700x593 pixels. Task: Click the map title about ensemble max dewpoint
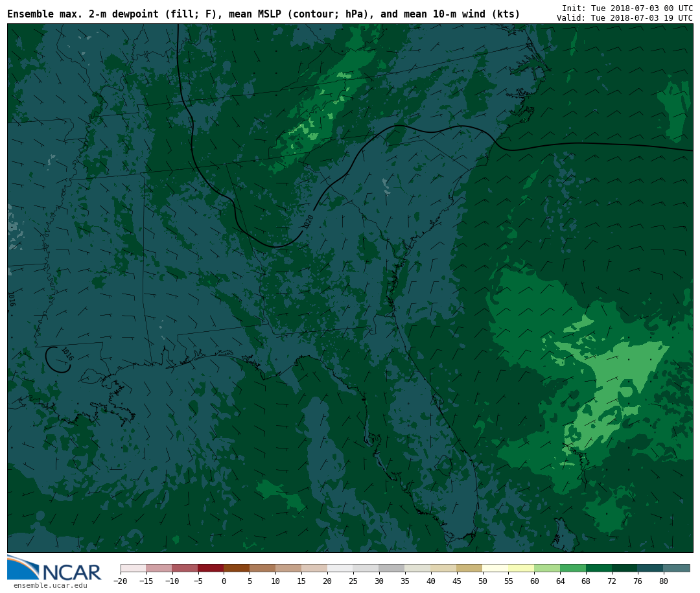click(x=263, y=14)
